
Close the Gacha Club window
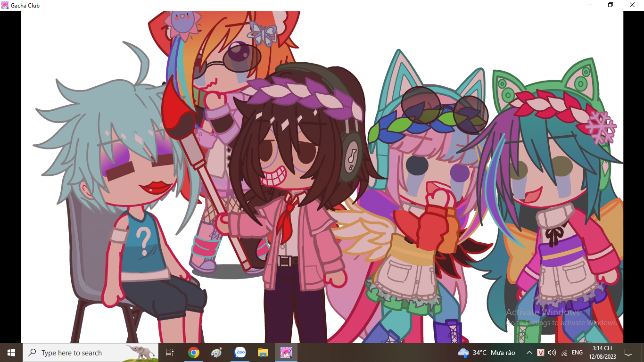tap(633, 5)
